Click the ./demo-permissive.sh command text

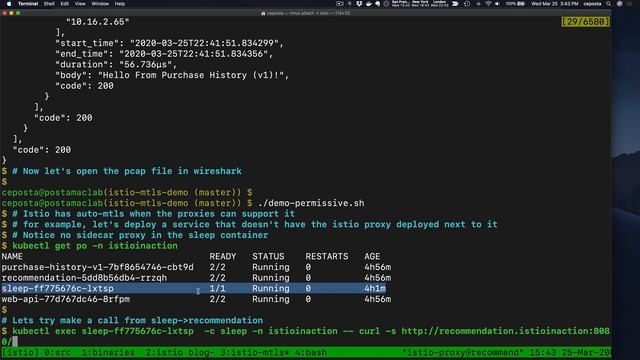coord(311,203)
